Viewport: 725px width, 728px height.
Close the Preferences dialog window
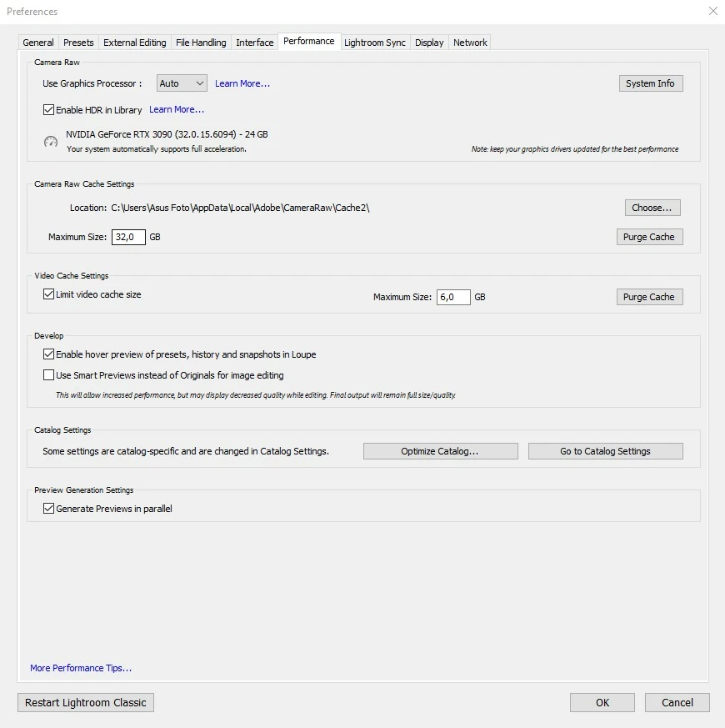(713, 11)
